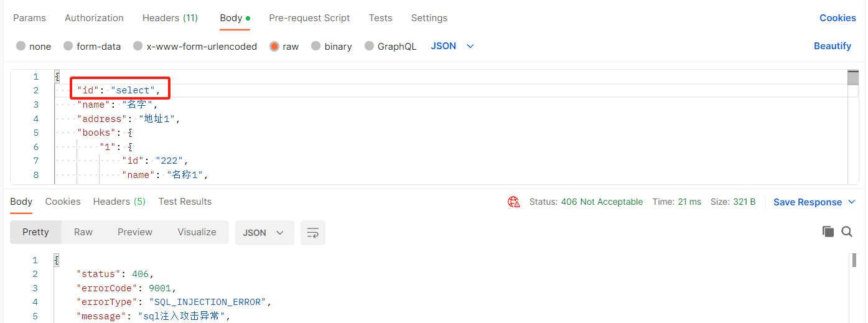868x323 pixels.
Task: Open the Pre-request Script tab
Action: pos(309,18)
